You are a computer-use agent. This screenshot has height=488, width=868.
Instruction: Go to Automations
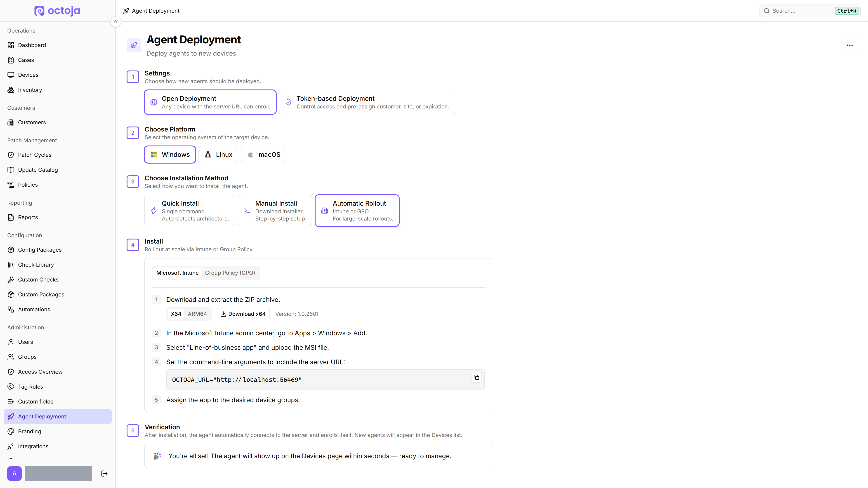pyautogui.click(x=58, y=310)
